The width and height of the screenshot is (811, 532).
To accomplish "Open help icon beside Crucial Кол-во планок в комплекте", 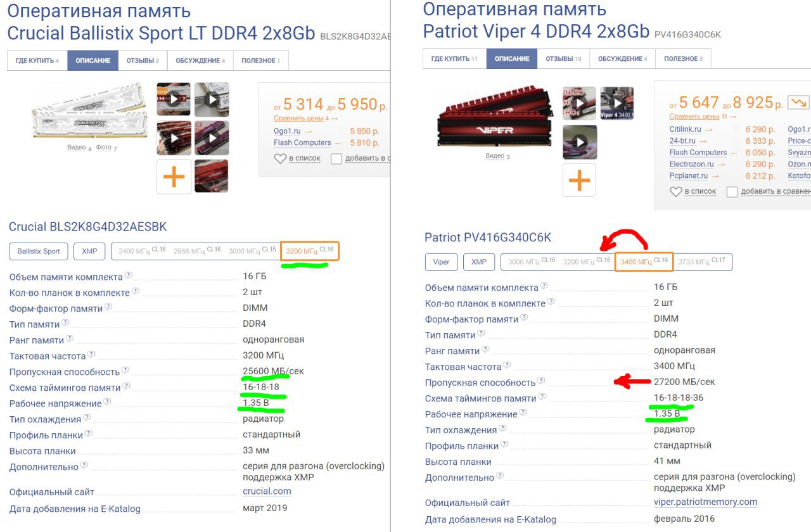I will point(136,291).
